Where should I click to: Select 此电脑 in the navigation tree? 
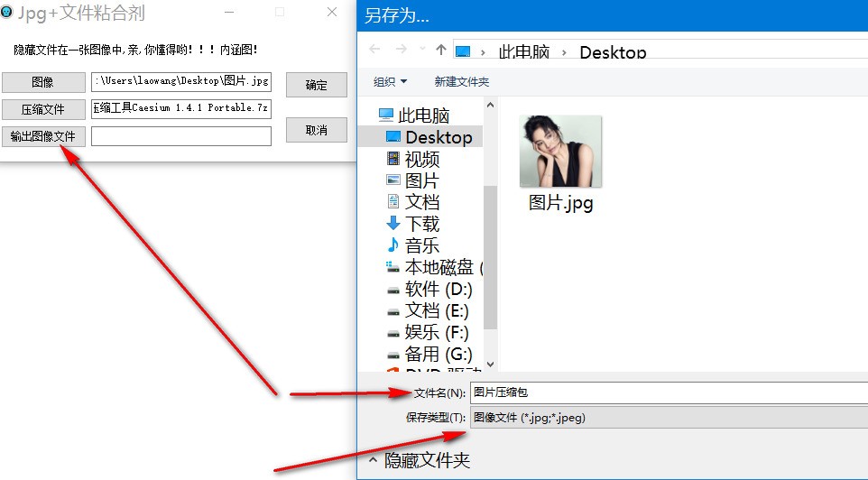pyautogui.click(x=423, y=115)
